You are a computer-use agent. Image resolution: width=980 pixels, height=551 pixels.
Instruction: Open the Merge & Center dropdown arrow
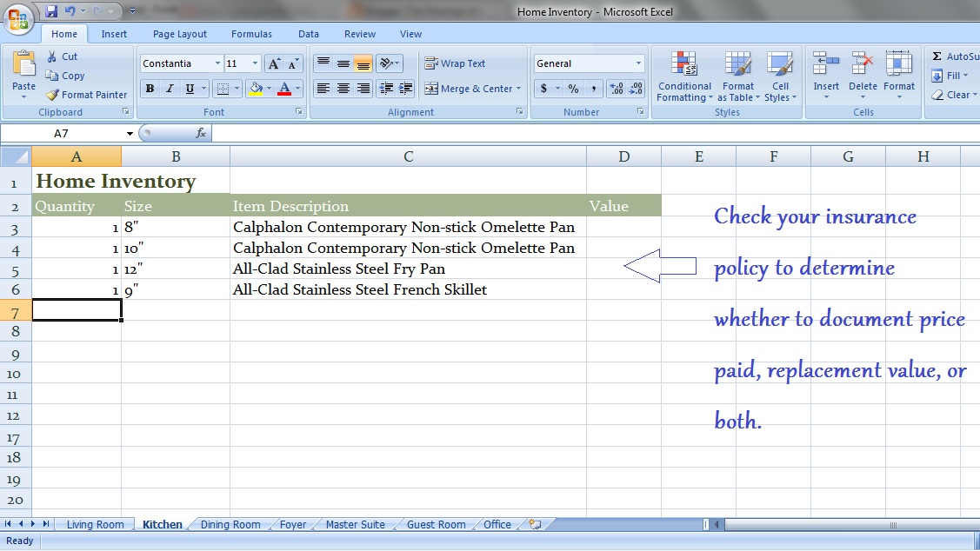(x=519, y=89)
